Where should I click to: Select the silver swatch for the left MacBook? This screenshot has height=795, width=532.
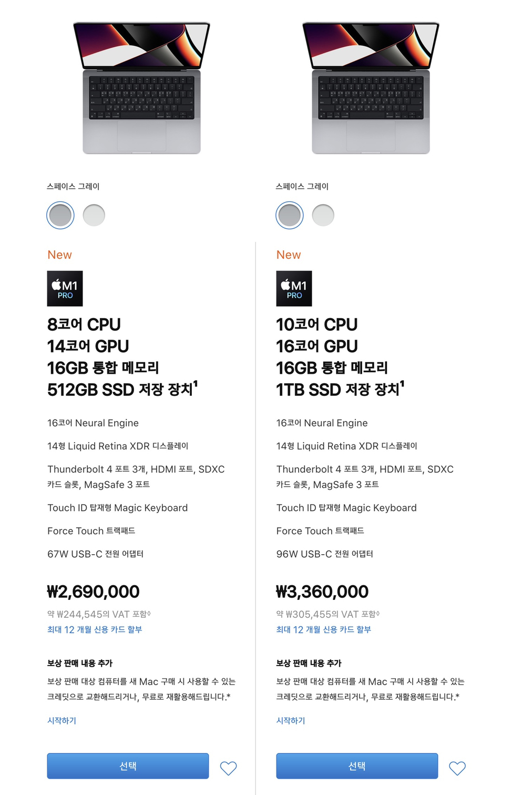[x=94, y=215]
